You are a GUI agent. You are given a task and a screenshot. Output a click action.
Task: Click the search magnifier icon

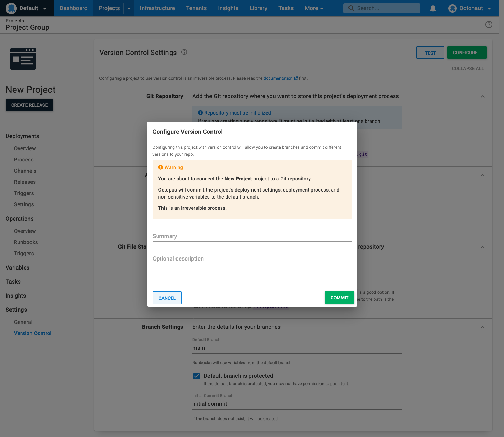(351, 8)
